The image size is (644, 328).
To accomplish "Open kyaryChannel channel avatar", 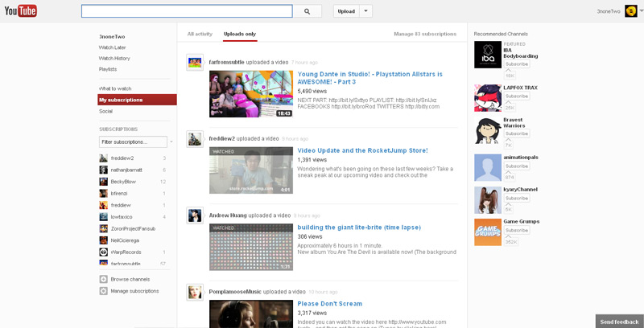I will point(488,200).
